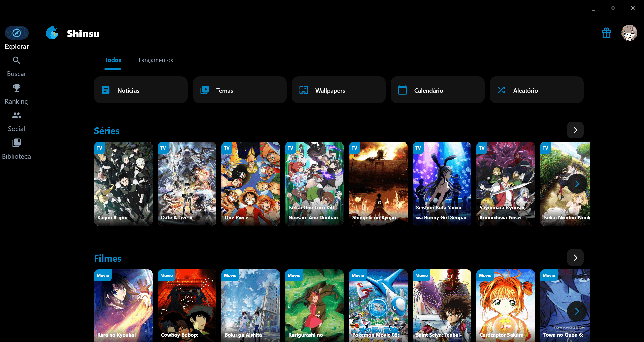Open the Social people icon

(17, 115)
